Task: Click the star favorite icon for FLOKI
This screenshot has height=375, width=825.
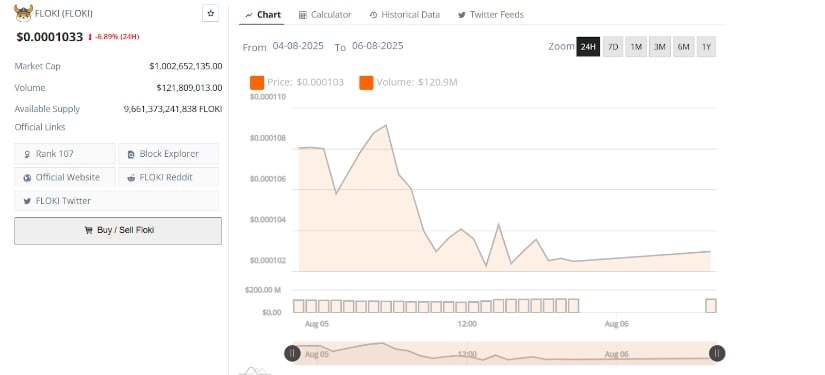Action: tap(210, 14)
